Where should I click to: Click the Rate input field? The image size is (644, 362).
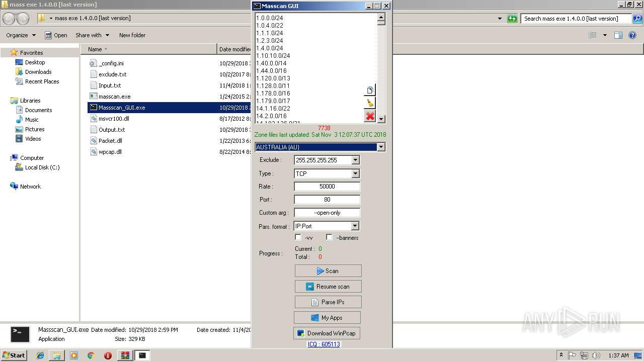tap(327, 187)
